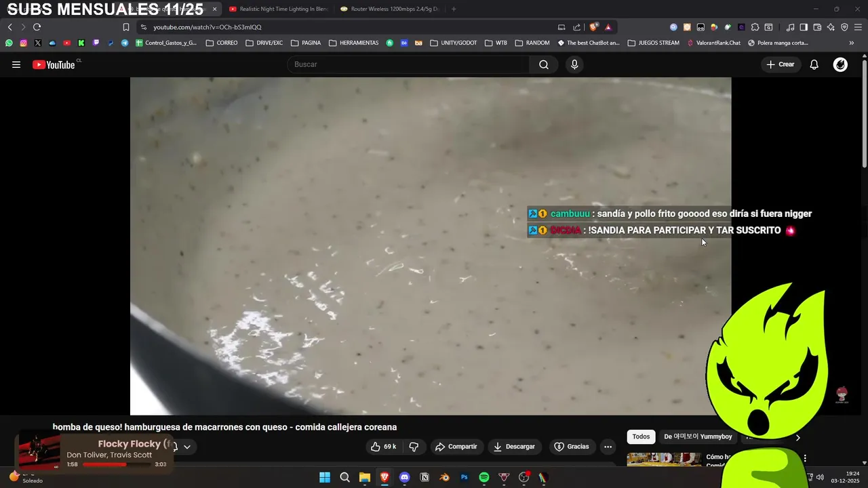Expand the UNITY/GODOT bookmark folder
Viewport: 868px width, 488px height.
[x=454, y=43]
